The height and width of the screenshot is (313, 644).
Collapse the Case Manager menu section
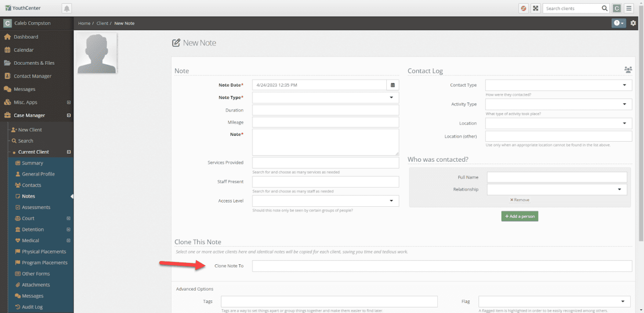click(69, 115)
